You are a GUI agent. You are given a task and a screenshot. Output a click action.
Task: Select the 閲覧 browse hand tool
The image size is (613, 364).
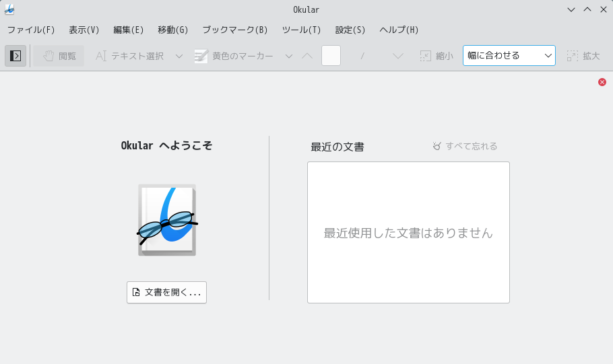tap(59, 56)
